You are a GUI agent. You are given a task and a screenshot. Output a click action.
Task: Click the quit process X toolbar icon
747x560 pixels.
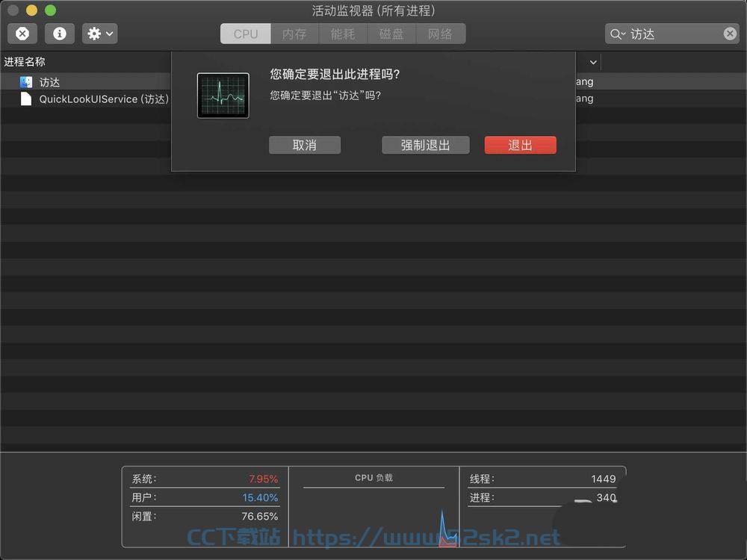22,34
